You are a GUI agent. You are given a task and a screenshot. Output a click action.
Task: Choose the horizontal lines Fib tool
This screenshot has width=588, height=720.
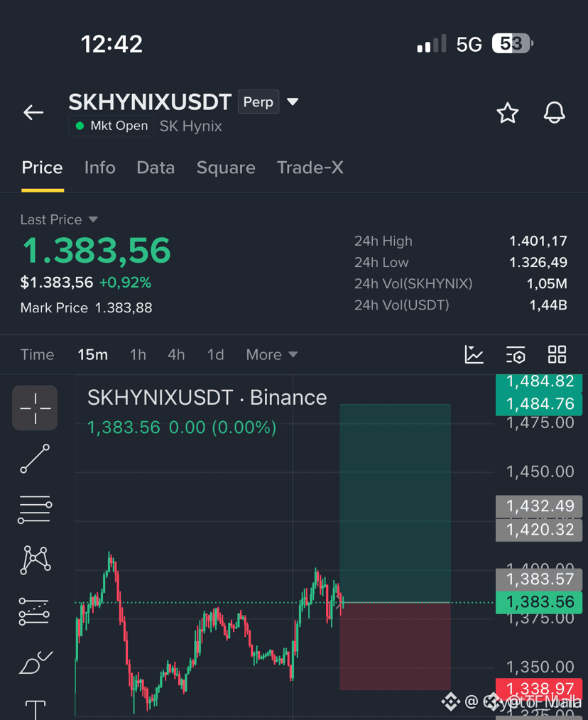tap(35, 509)
